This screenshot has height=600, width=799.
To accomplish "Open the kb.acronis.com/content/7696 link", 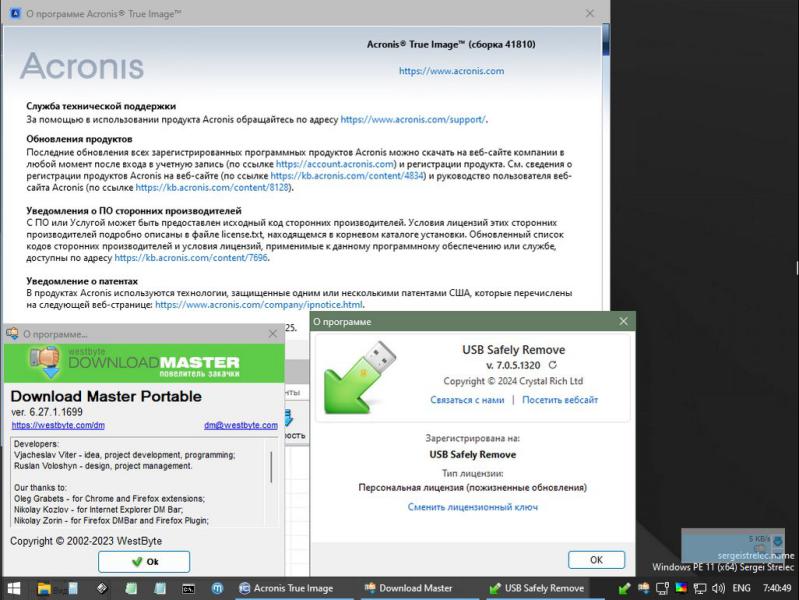I will 191,258.
